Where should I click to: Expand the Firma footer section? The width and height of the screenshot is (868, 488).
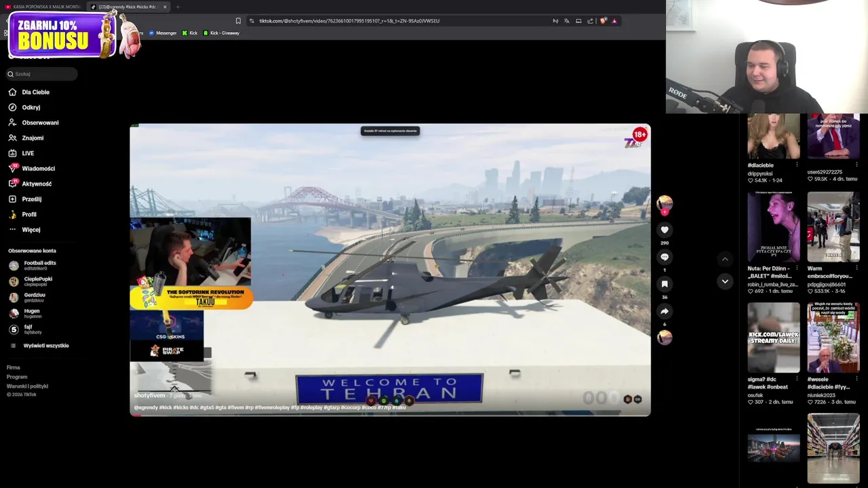(x=14, y=367)
